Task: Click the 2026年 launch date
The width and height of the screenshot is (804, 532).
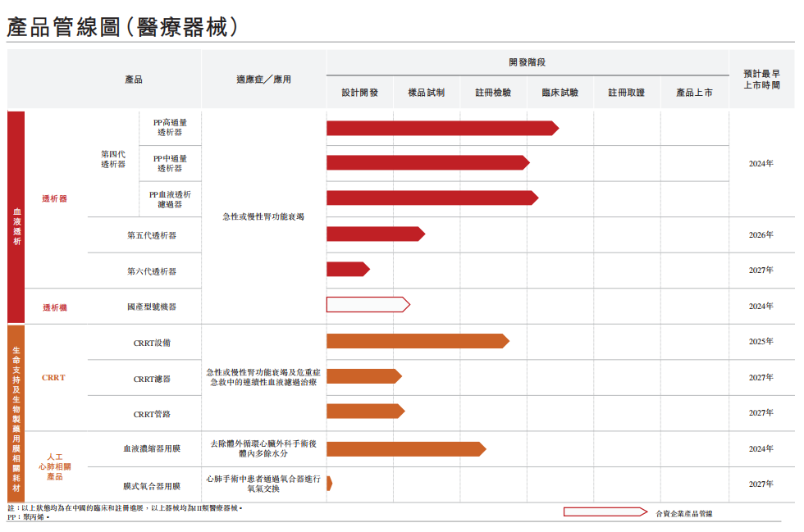Action: (761, 234)
